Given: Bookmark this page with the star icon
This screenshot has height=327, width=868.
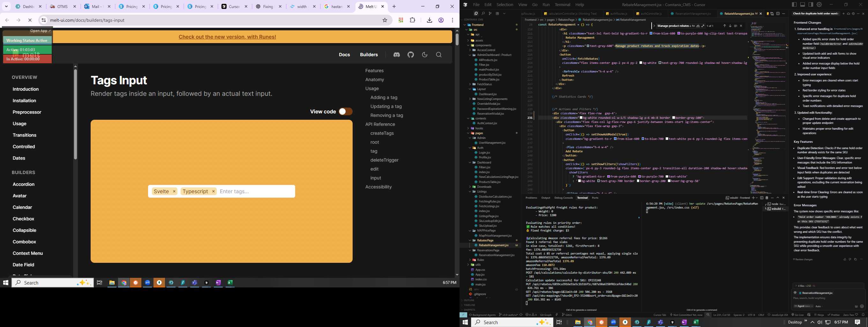Looking at the screenshot, I should tap(385, 20).
